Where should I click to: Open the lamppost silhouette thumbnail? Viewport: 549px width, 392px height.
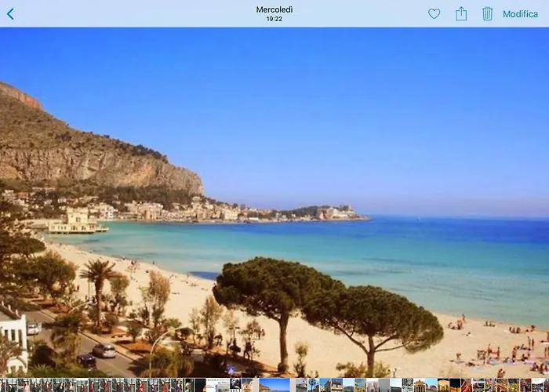[312, 385]
